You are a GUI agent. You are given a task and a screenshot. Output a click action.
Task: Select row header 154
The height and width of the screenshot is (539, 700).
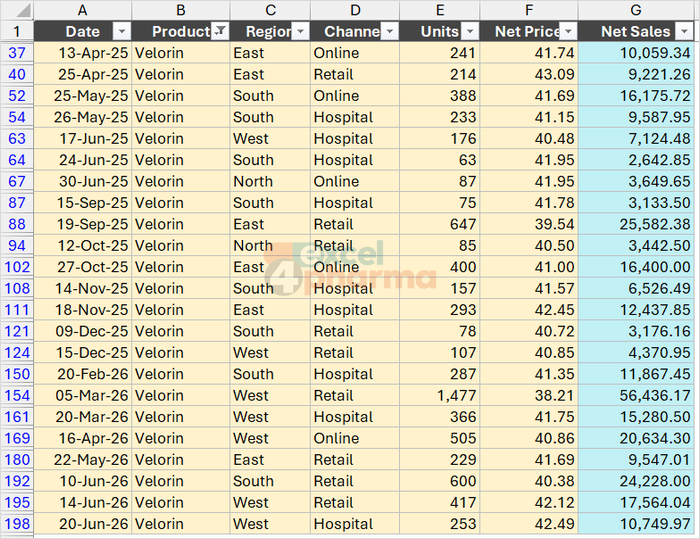click(17, 396)
